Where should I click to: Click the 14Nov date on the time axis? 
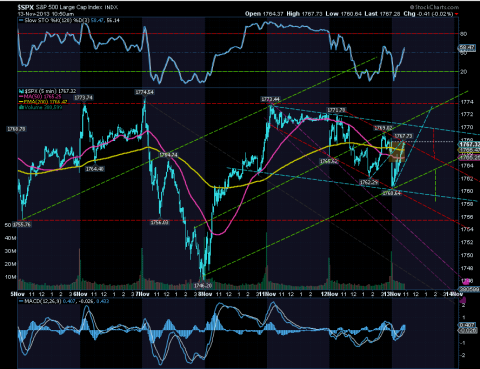455,294
